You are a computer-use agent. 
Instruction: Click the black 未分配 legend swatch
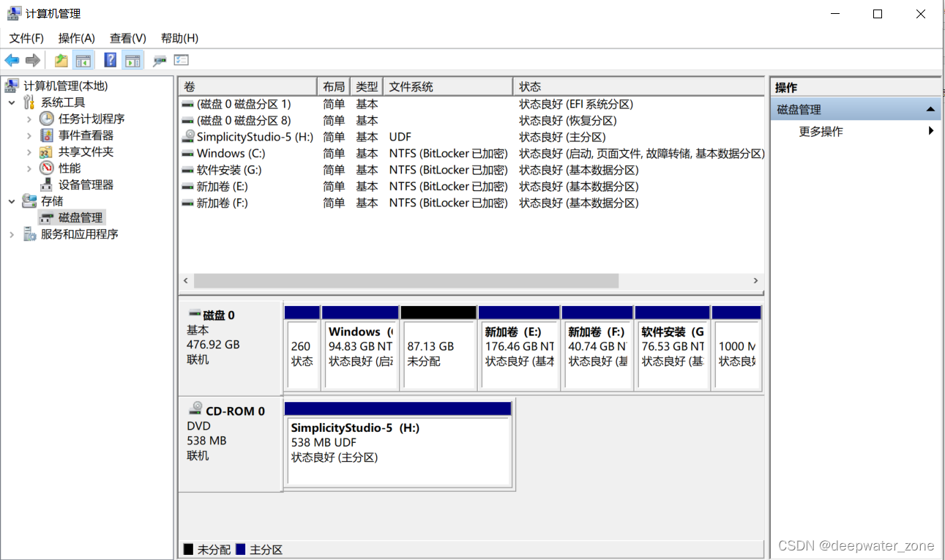[188, 549]
